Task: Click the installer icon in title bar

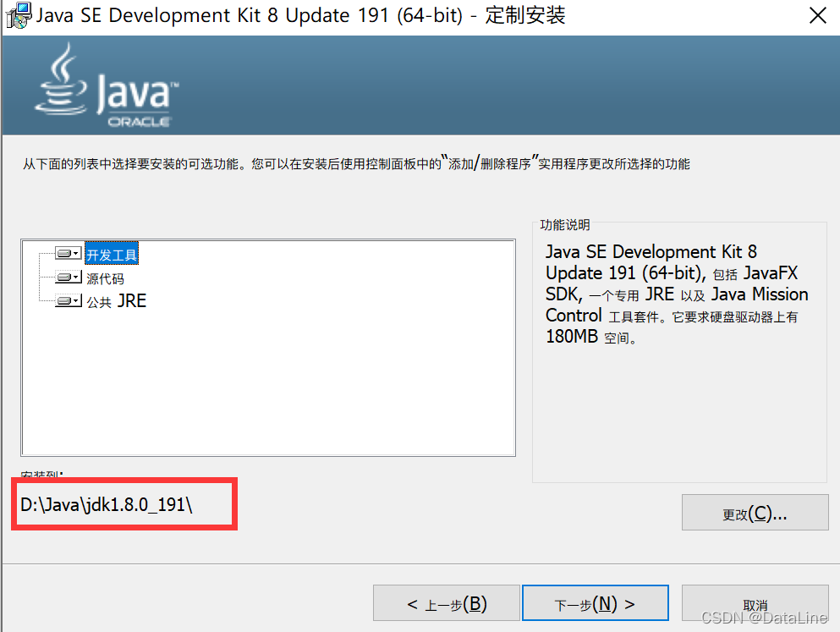Action: pos(18,15)
